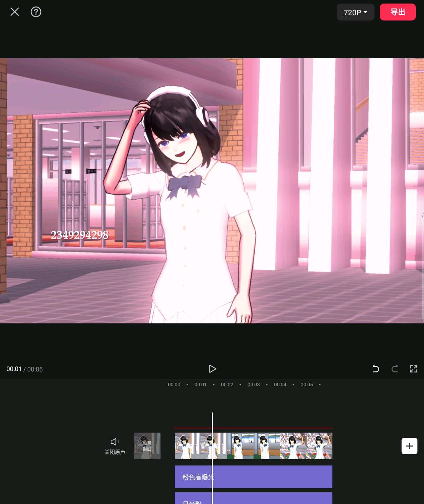Image resolution: width=424 pixels, height=504 pixels.
Task: Expand the 720P resolution dropdown
Action: click(355, 12)
